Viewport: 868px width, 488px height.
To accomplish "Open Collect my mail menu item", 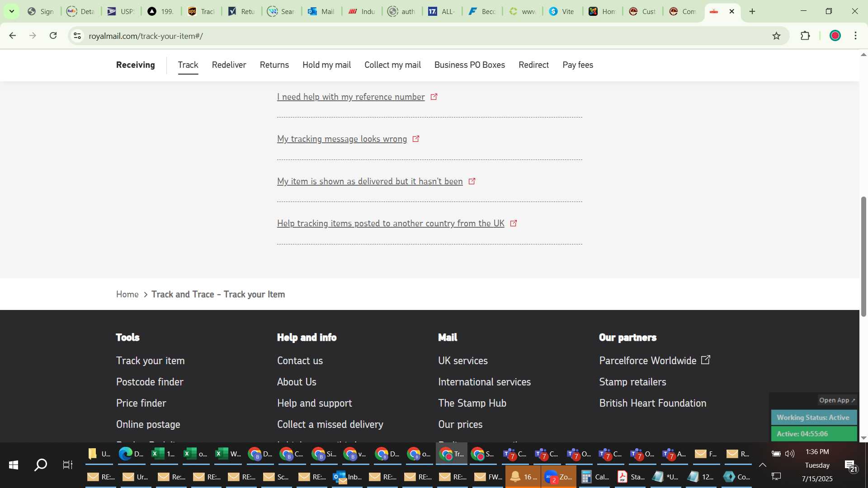I will (x=392, y=65).
